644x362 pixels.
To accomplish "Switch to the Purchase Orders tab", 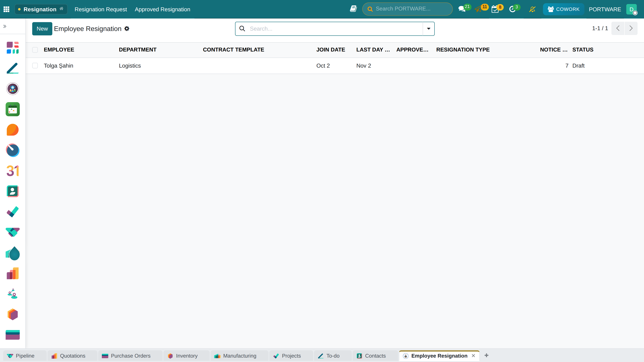I will coord(130,356).
